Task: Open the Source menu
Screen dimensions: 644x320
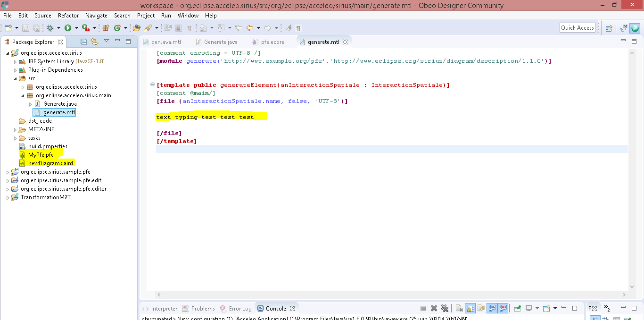Action: (x=43, y=16)
